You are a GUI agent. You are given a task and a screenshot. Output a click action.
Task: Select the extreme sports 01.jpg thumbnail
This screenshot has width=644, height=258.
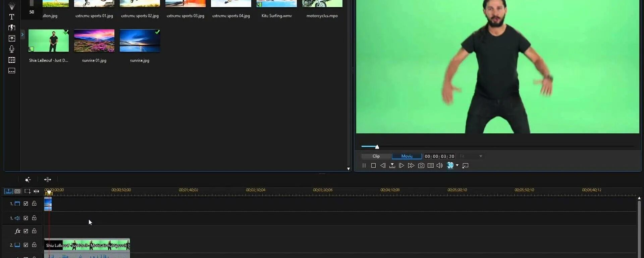pyautogui.click(x=94, y=3)
